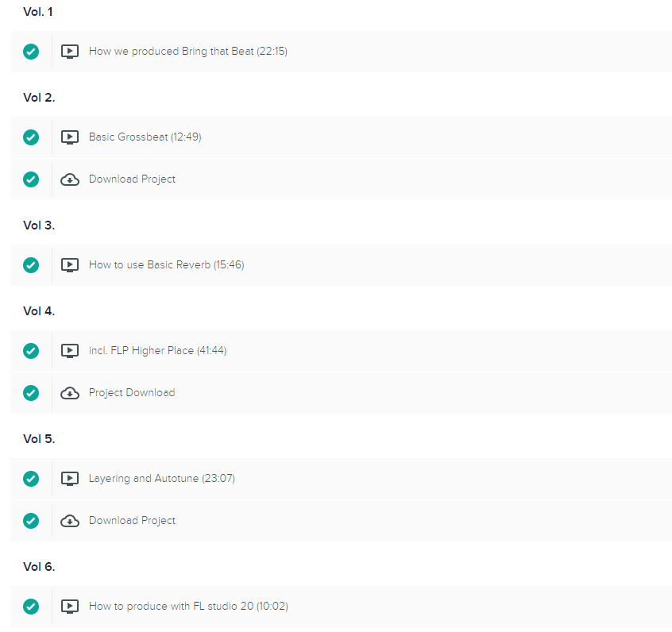This screenshot has width=672, height=632.
Task: Open How to use Basic Reverb lesson
Action: pyautogui.click(x=166, y=265)
